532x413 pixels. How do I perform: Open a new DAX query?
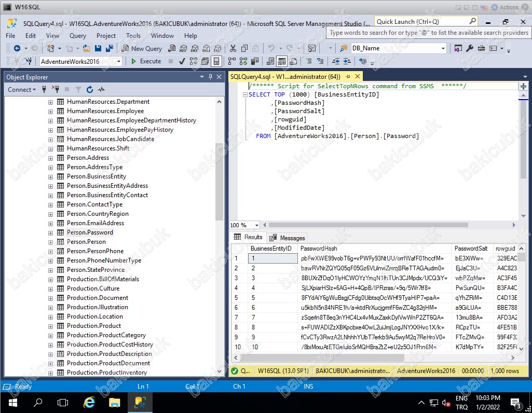point(218,48)
